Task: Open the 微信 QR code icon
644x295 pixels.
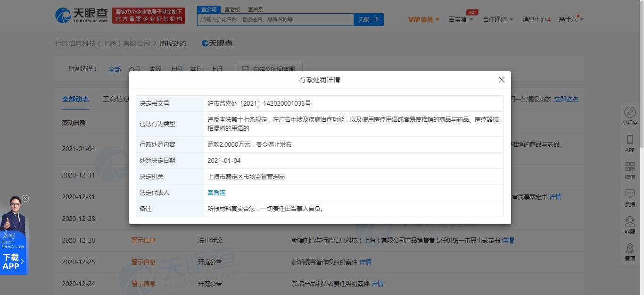Action: [x=630, y=170]
